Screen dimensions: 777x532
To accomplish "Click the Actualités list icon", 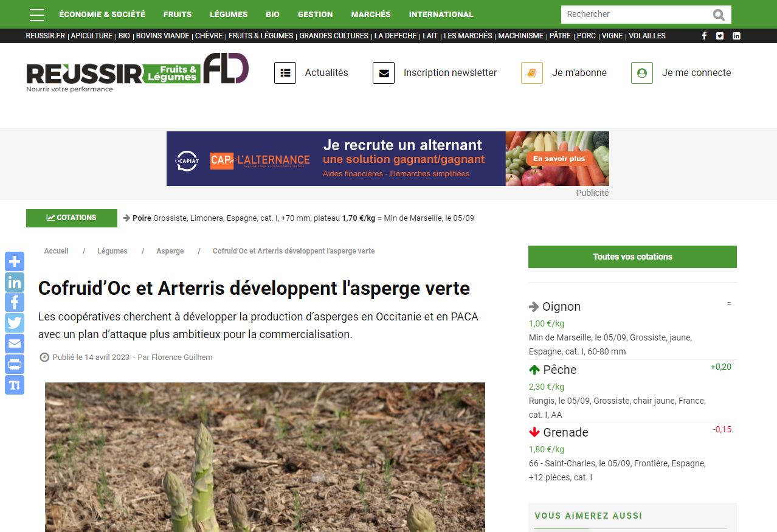I will pos(285,73).
